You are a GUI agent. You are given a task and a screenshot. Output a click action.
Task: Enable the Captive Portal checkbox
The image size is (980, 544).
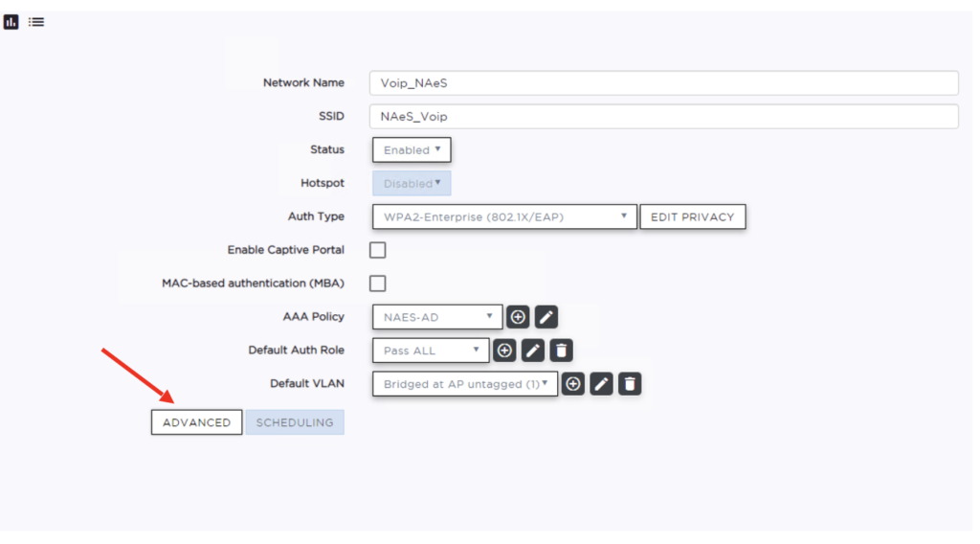(377, 250)
